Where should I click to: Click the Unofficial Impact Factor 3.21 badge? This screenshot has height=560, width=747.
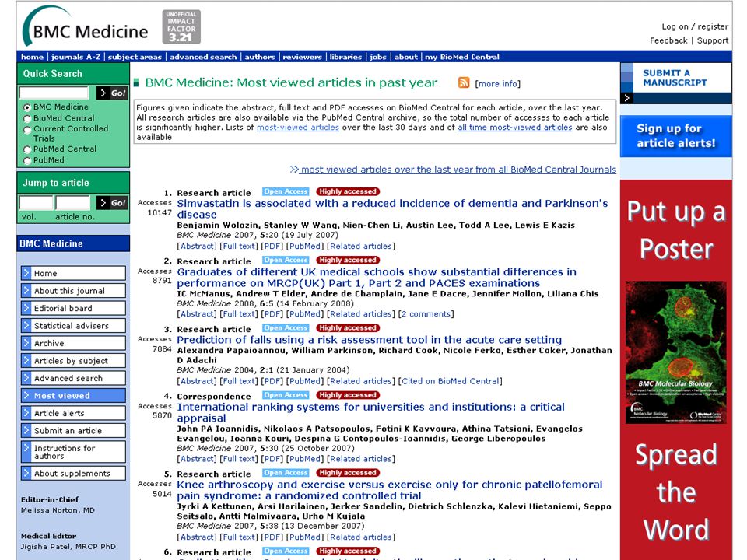(181, 26)
